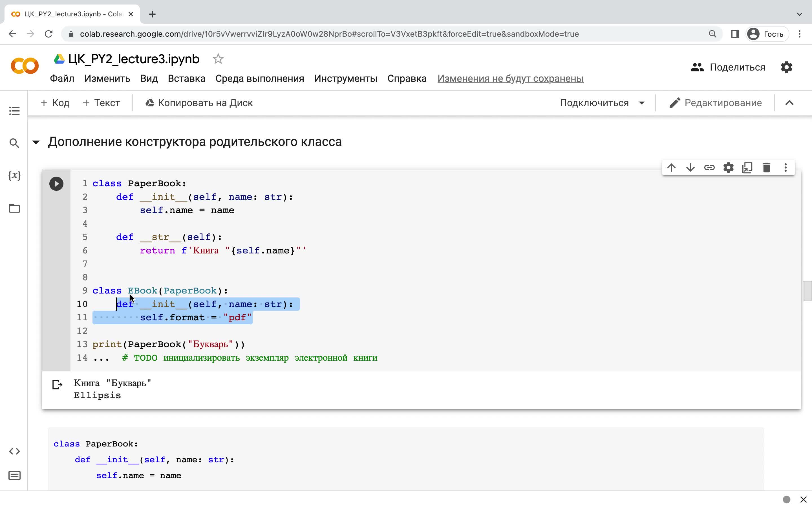This screenshot has width=812, height=508.
Task: Collapse section 'Дополнение конструктора родительского класса'
Action: point(36,142)
